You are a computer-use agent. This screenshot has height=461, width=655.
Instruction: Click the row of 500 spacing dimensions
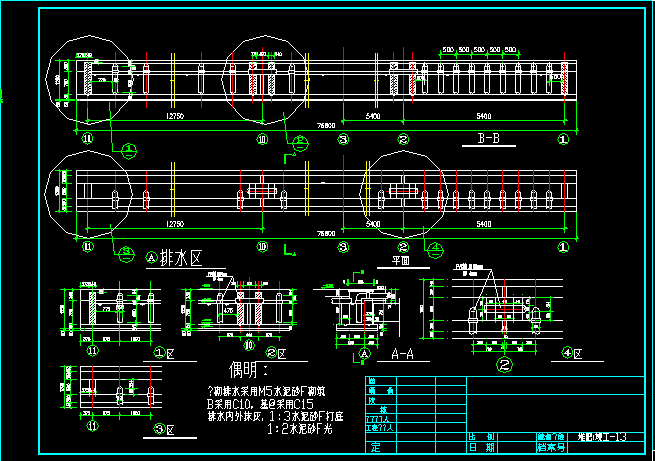coord(478,49)
